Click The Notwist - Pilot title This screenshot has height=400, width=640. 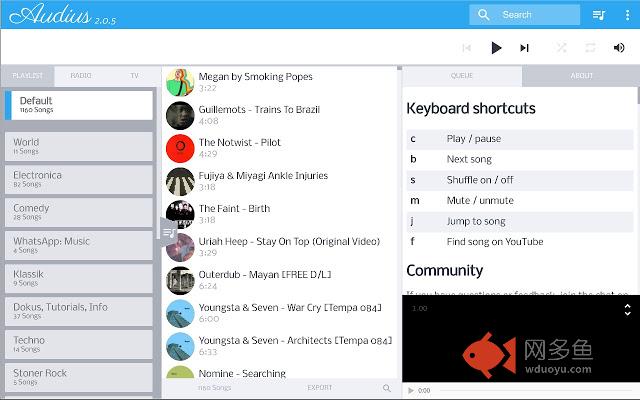(x=240, y=142)
